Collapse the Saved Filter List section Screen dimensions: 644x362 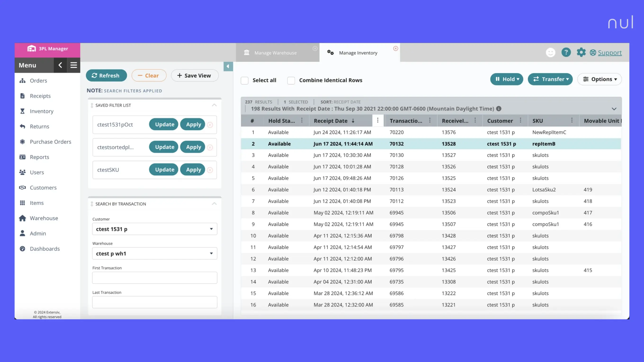click(214, 105)
